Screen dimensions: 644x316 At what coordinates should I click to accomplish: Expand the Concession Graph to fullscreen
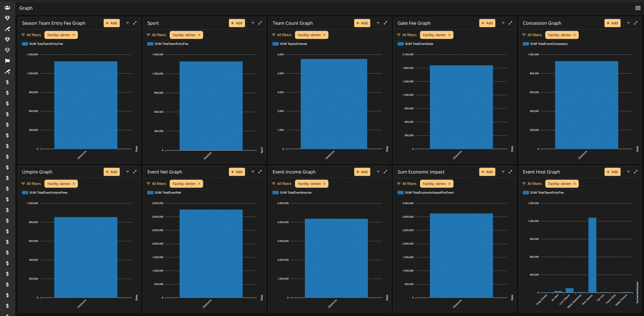[x=636, y=23]
